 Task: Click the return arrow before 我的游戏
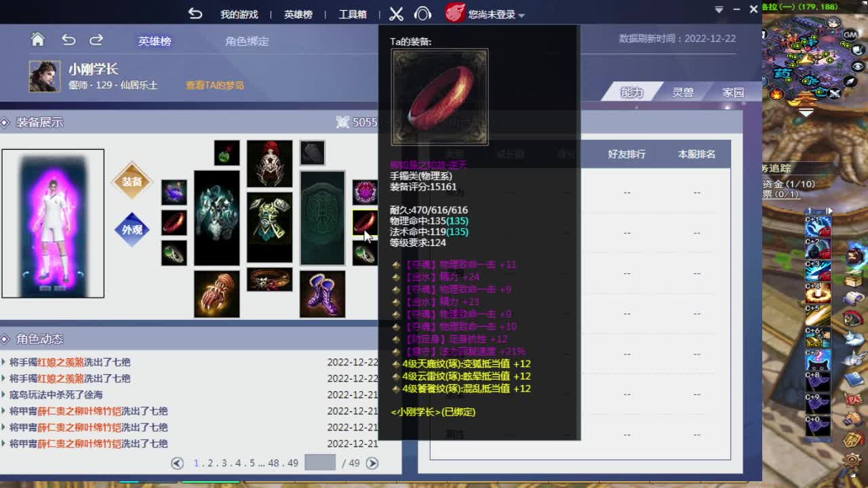(195, 14)
